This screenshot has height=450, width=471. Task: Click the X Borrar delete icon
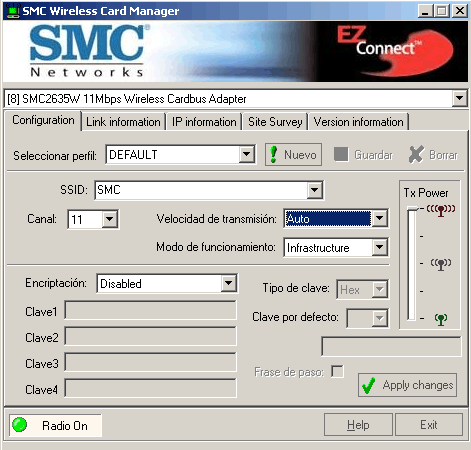click(416, 154)
